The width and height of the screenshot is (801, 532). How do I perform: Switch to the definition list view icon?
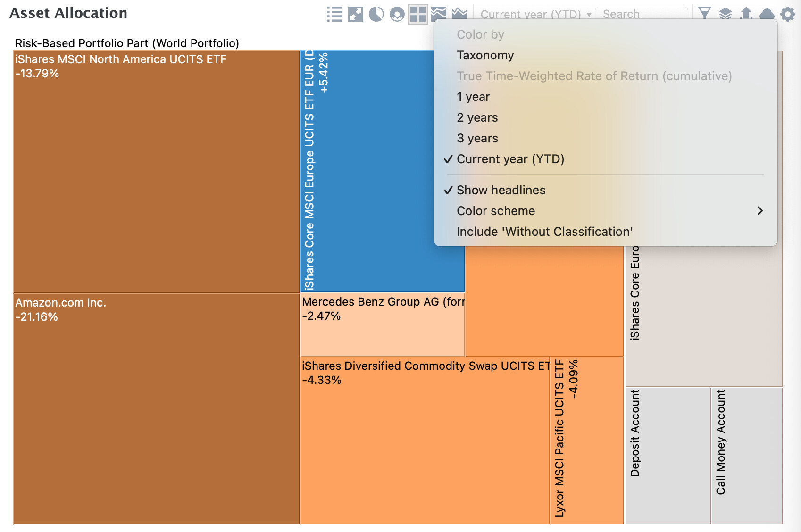tap(334, 14)
